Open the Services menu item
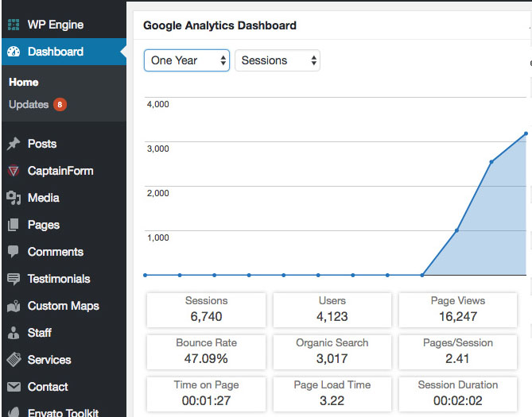Viewport: 532px width, 417px height. 64,360
